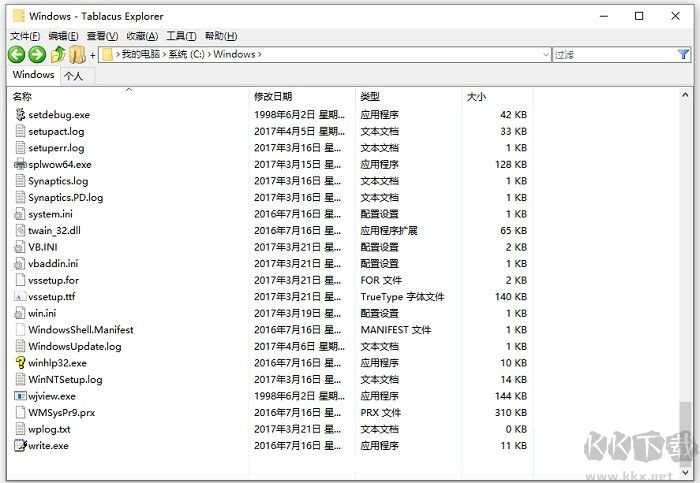Select the Synaptics.log document icon
This screenshot has height=483, width=700.
point(20,181)
